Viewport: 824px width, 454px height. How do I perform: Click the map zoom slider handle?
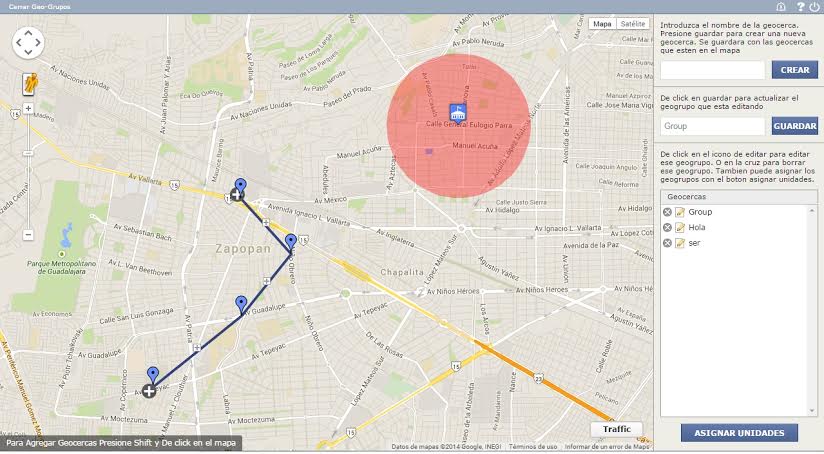28,153
